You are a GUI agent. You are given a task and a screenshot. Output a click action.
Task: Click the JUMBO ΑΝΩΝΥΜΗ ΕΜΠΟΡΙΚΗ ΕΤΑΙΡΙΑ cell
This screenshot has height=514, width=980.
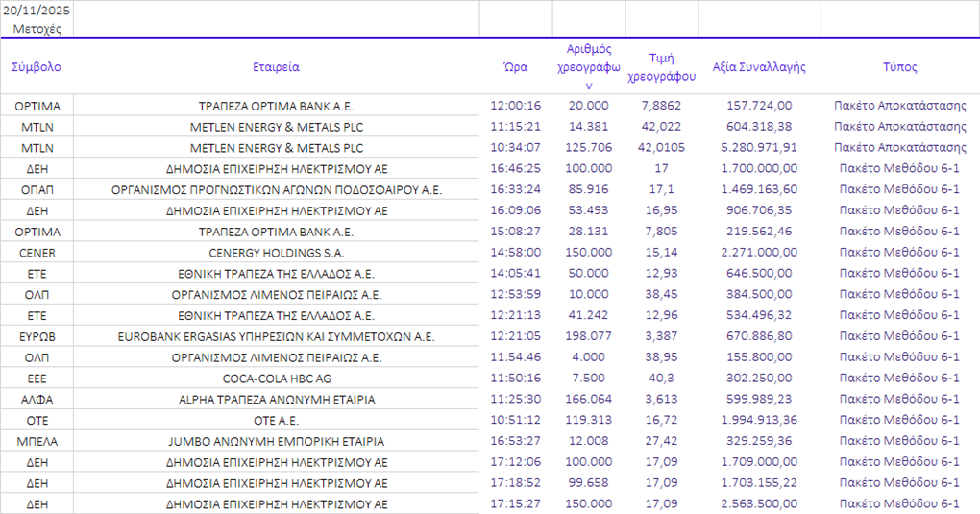[x=276, y=441]
